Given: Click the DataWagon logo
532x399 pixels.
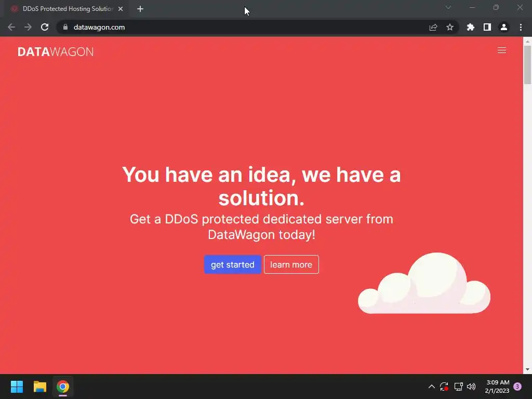Looking at the screenshot, I should tap(56, 51).
